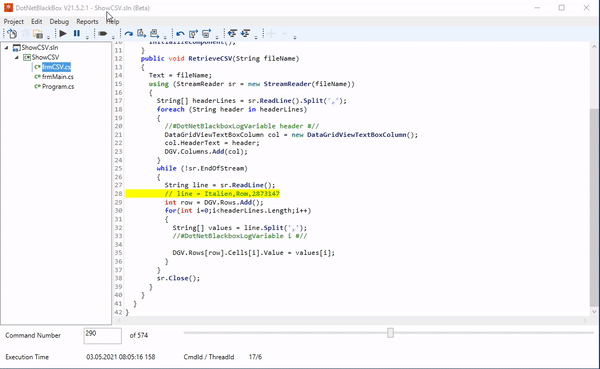
Task: Click the DotNetBlackboxLogVariable i comment
Action: [x=240, y=236]
